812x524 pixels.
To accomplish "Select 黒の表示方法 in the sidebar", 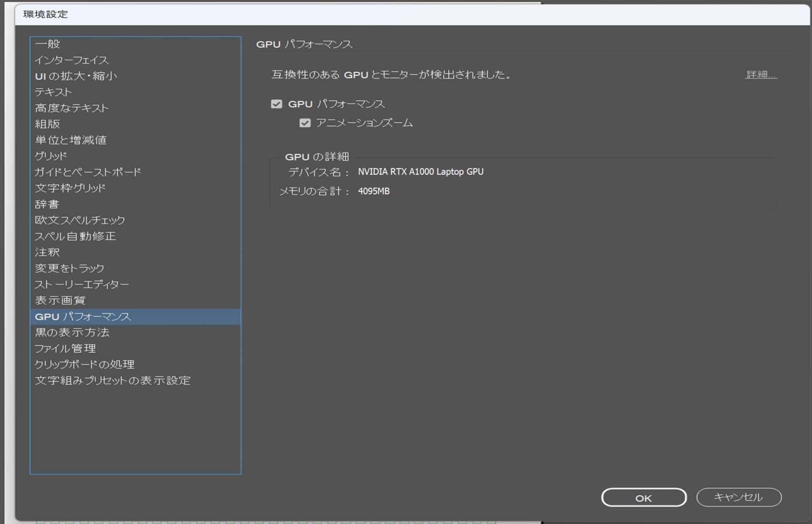I will tap(72, 333).
